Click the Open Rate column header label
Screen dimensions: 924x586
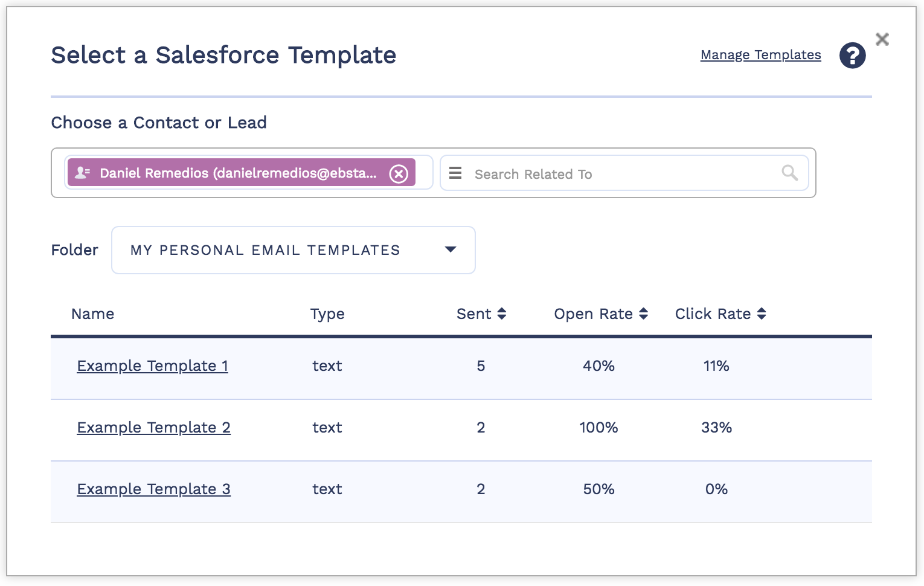click(593, 314)
